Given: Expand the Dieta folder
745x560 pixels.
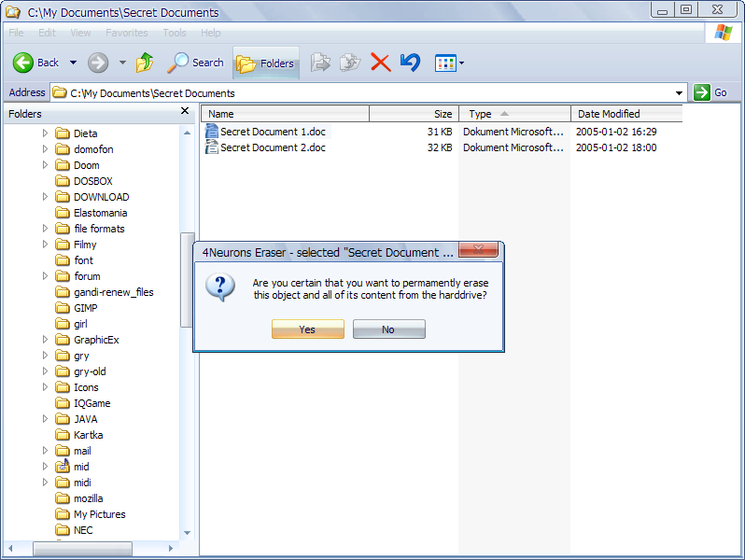Looking at the screenshot, I should [45, 133].
